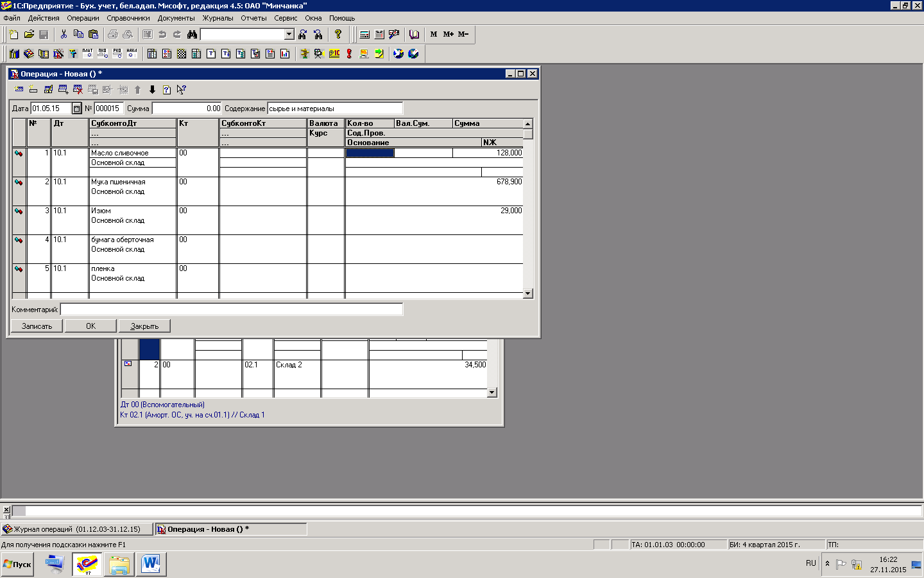Click the Word icon on taskbar
Screen dimensions: 924x578
point(151,565)
